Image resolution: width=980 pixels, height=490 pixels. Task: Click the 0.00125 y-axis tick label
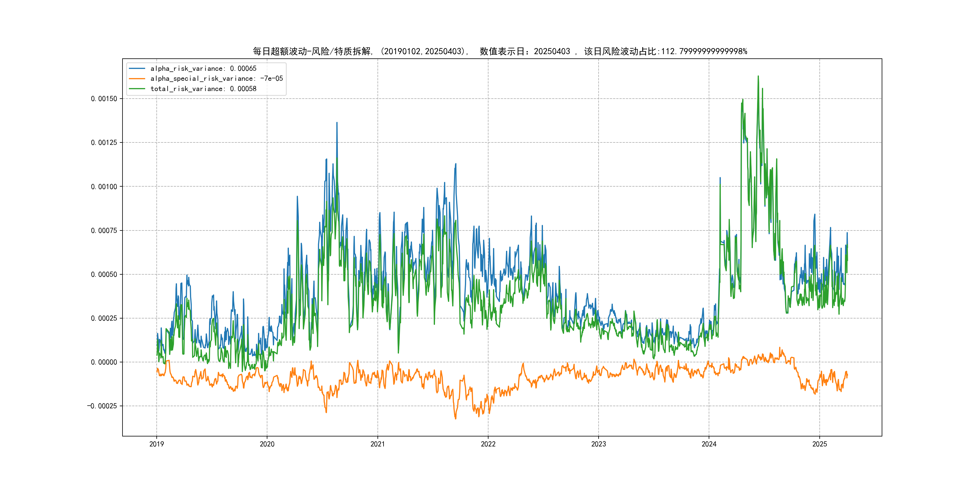(104, 143)
